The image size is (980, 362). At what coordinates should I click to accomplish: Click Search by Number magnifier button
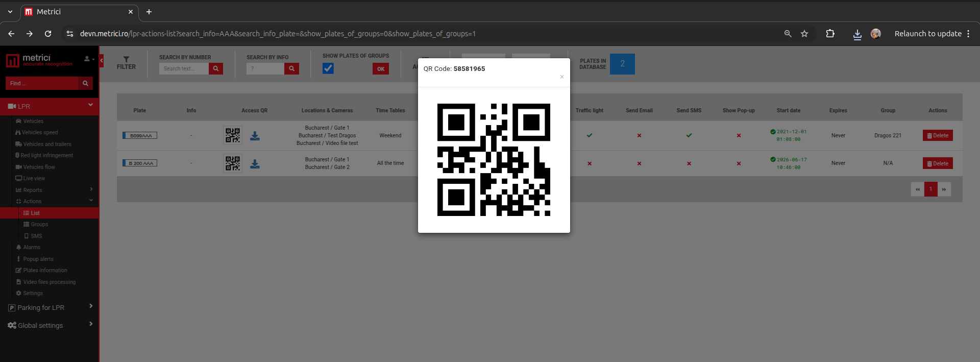[x=216, y=68]
